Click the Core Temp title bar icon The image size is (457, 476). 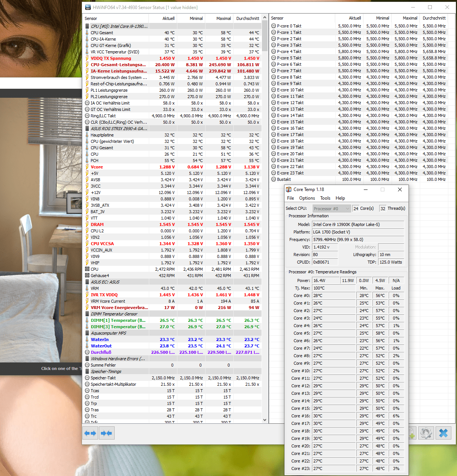pyautogui.click(x=289, y=189)
